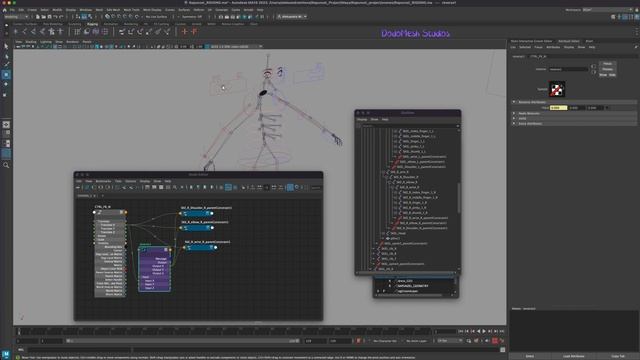The height and width of the screenshot is (360, 640).
Task: Click highlighted grid icon in Node Editor toolbar
Action: [228, 187]
